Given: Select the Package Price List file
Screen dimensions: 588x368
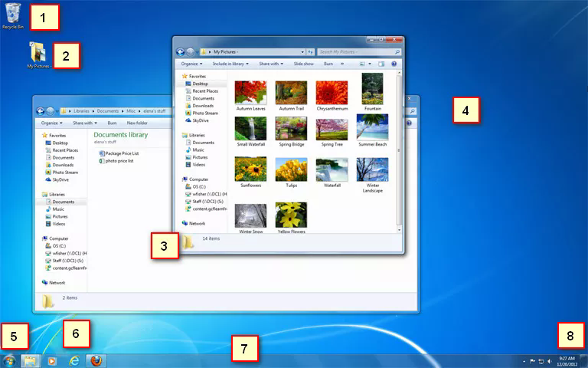Looking at the screenshot, I should 119,153.
